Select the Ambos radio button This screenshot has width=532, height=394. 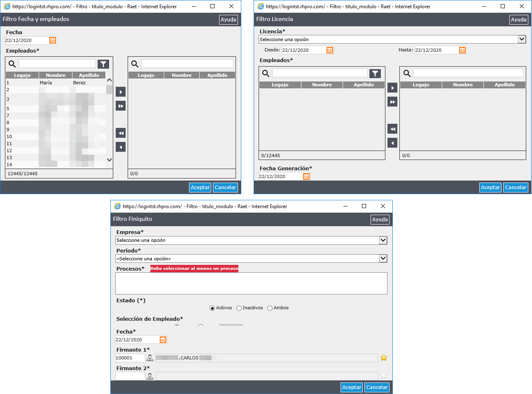pos(270,308)
